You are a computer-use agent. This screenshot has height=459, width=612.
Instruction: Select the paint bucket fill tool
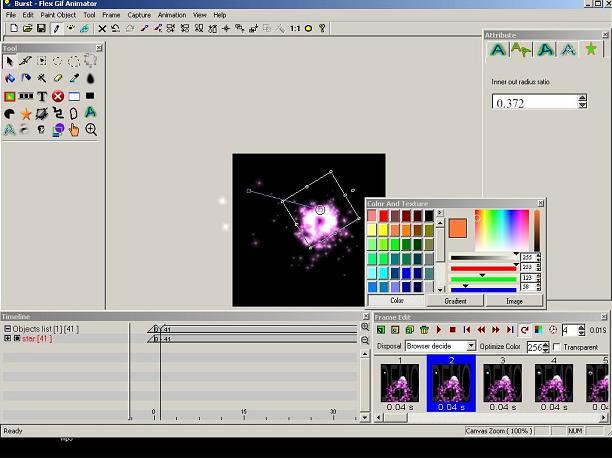coord(10,78)
